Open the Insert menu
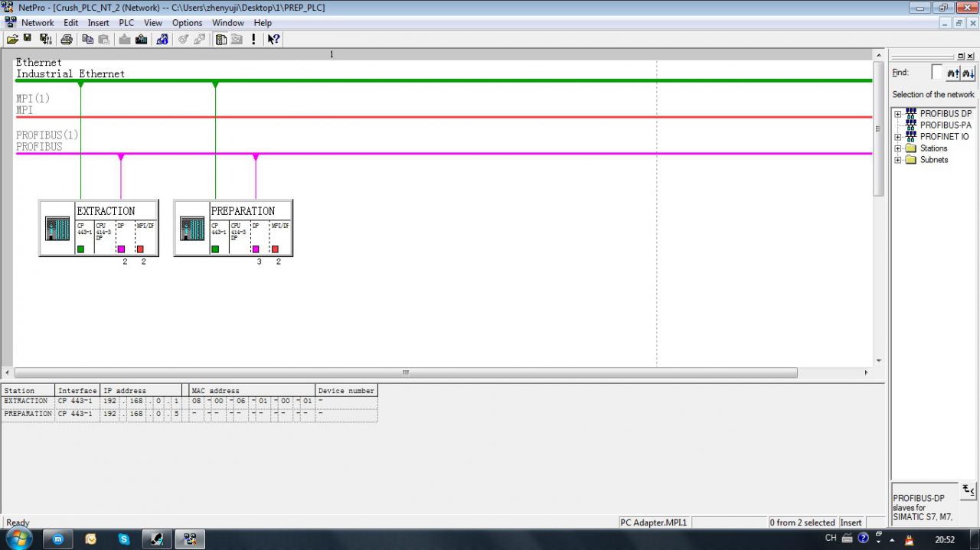 coord(98,23)
